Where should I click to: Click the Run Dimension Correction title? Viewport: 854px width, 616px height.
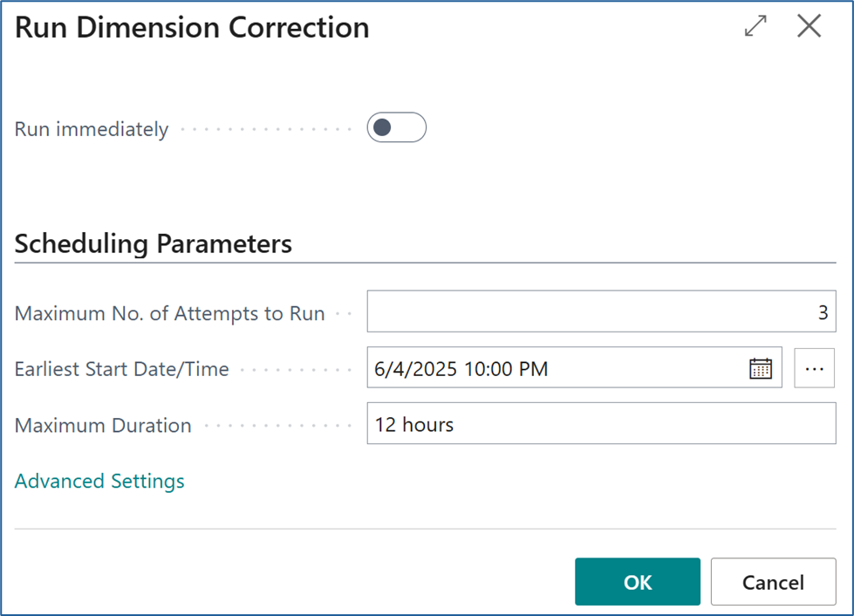[192, 27]
